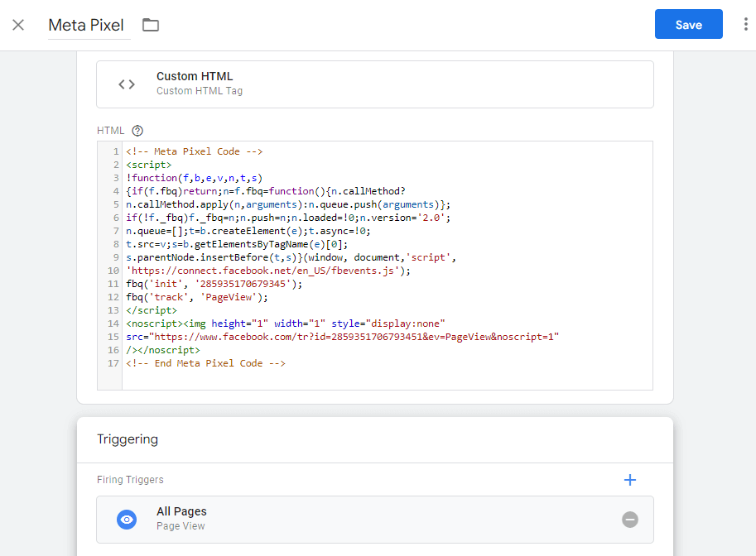Save the Meta Pixel tag

point(688,24)
